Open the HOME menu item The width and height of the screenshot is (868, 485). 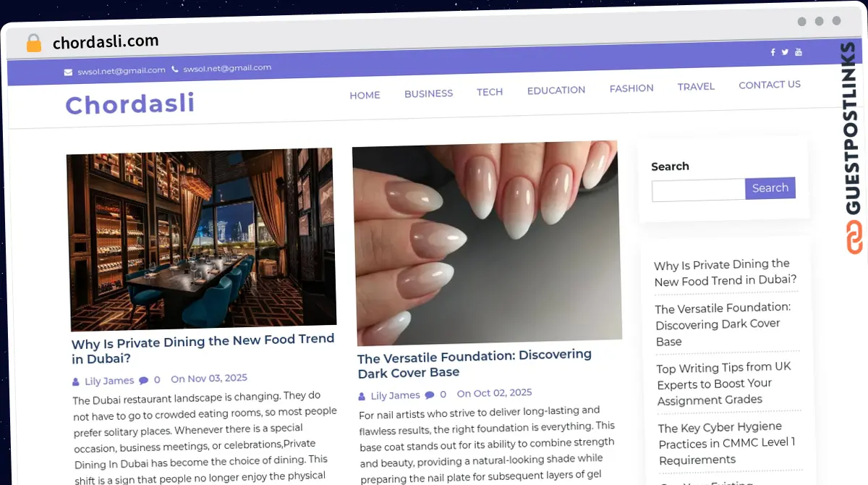pyautogui.click(x=365, y=95)
